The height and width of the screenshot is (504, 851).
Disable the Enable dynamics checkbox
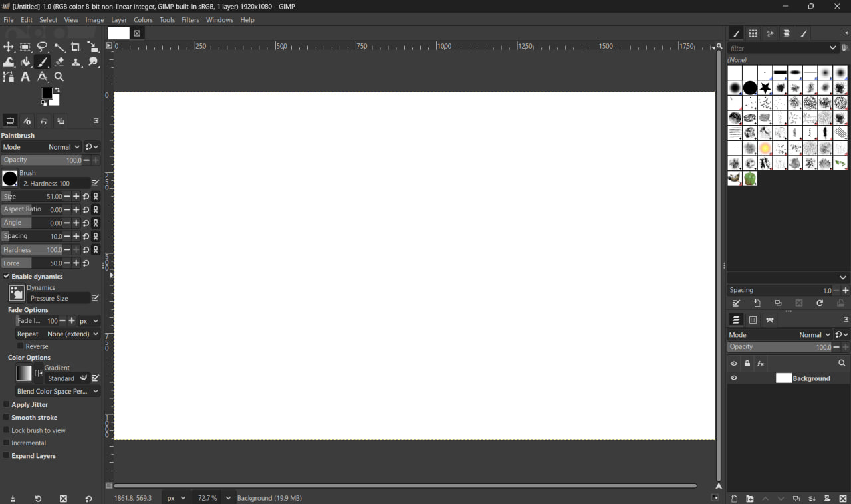(x=7, y=276)
